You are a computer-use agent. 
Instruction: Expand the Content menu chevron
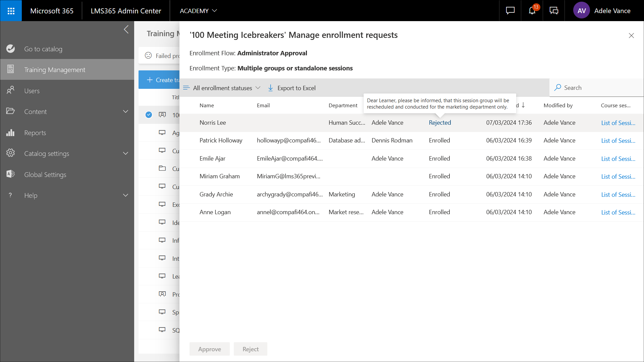coord(125,112)
